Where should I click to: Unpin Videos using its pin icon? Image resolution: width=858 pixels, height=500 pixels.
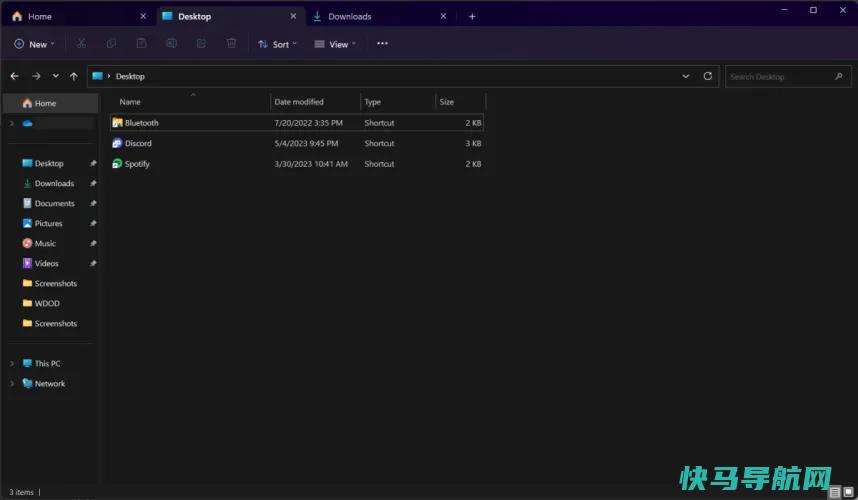[x=93, y=263]
